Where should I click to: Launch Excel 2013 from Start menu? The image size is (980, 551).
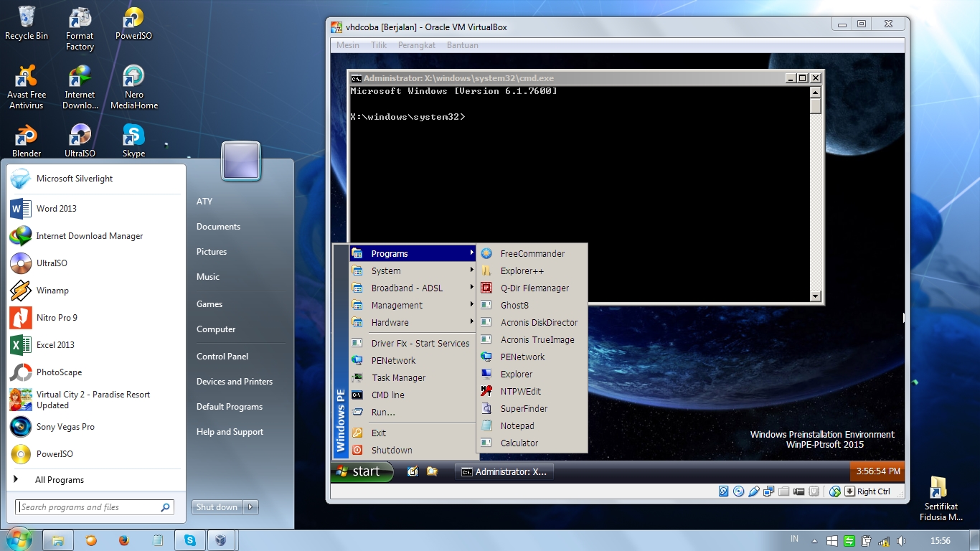pyautogui.click(x=95, y=345)
